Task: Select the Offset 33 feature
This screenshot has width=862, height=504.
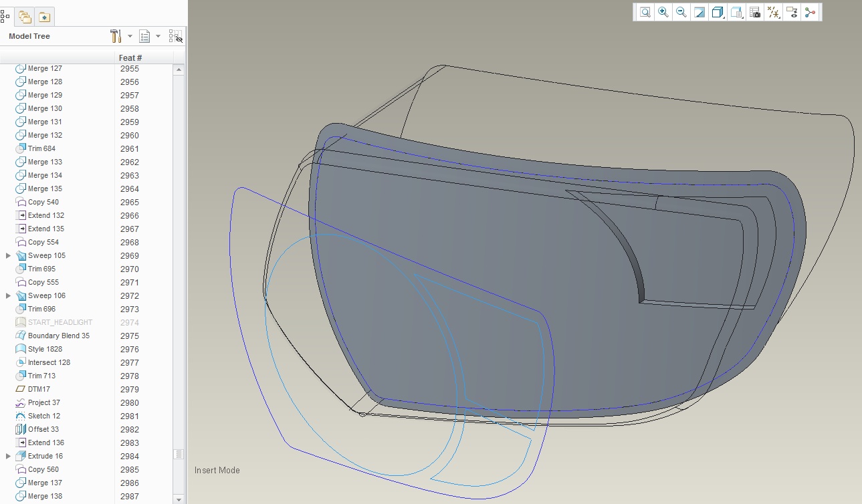Action: point(43,429)
